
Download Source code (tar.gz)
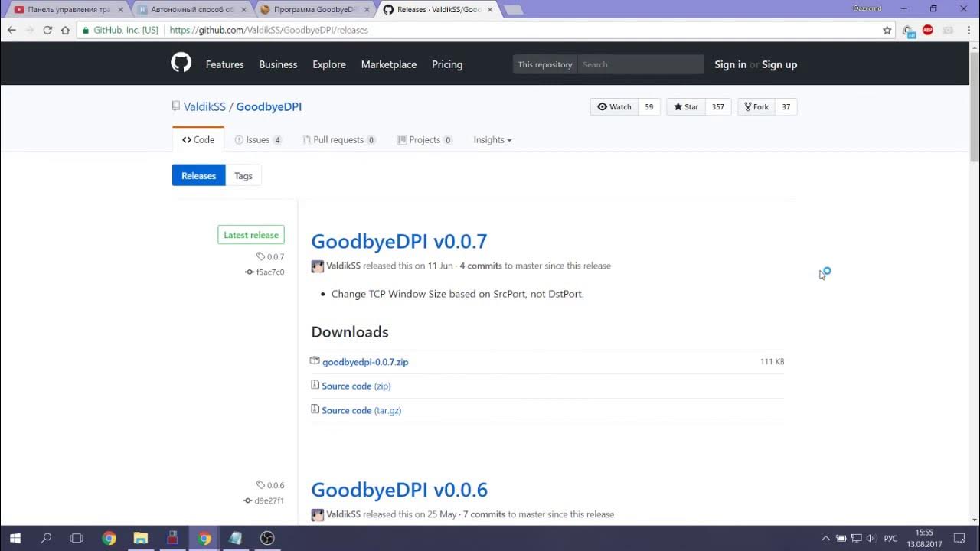tap(361, 411)
